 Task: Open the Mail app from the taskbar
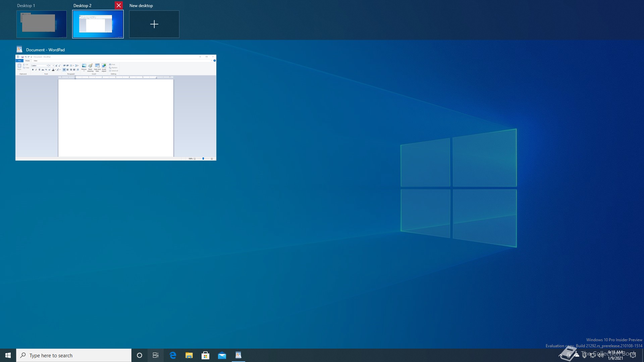coord(222,355)
